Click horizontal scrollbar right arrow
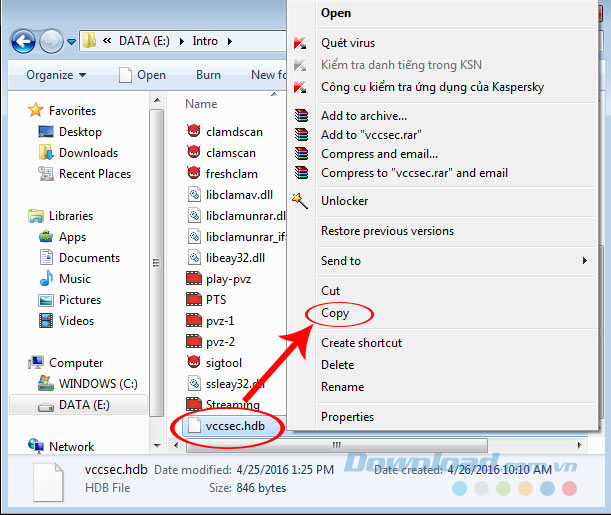611x515 pixels. (579, 445)
